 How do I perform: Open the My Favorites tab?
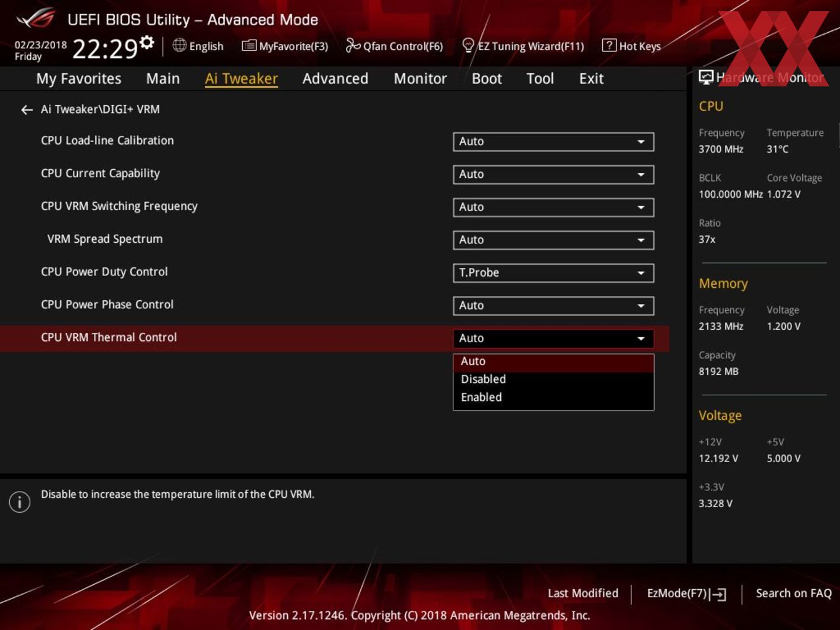pyautogui.click(x=78, y=78)
